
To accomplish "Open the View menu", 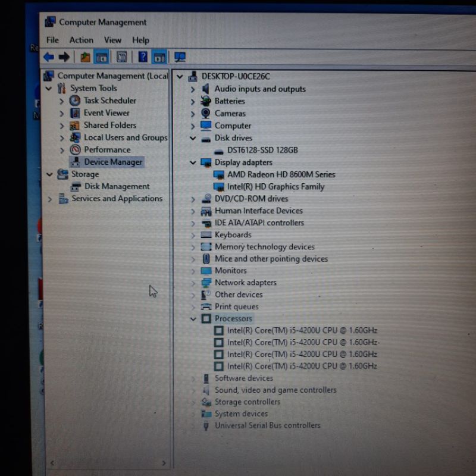I will pyautogui.click(x=112, y=40).
